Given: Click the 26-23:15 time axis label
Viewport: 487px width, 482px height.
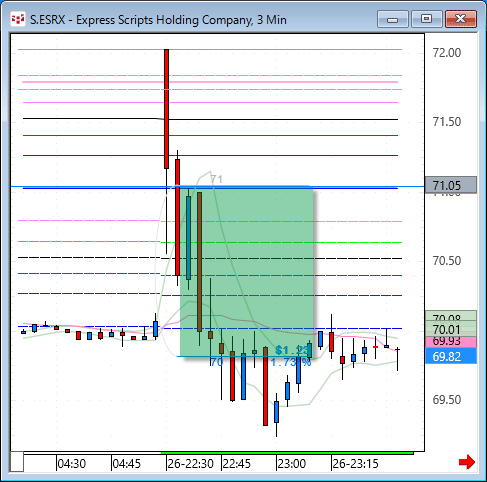Looking at the screenshot, I should point(355,464).
